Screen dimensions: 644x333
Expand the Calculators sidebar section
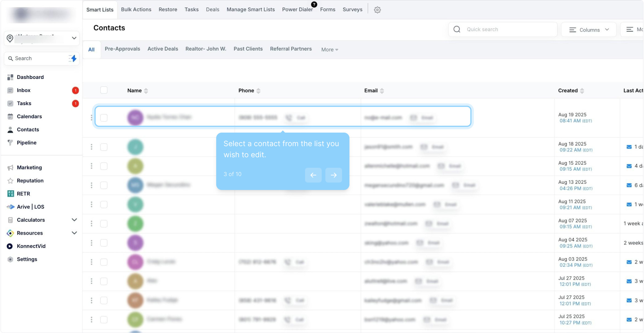coord(74,220)
